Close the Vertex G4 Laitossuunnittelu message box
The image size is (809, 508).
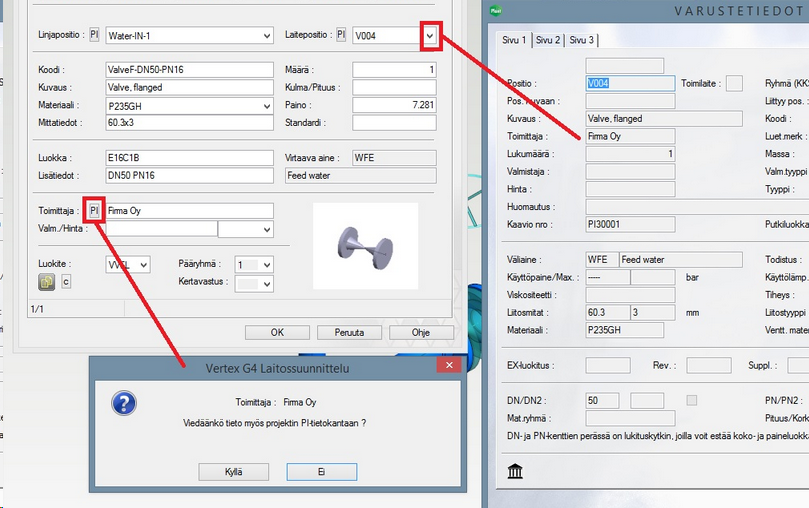[449, 365]
